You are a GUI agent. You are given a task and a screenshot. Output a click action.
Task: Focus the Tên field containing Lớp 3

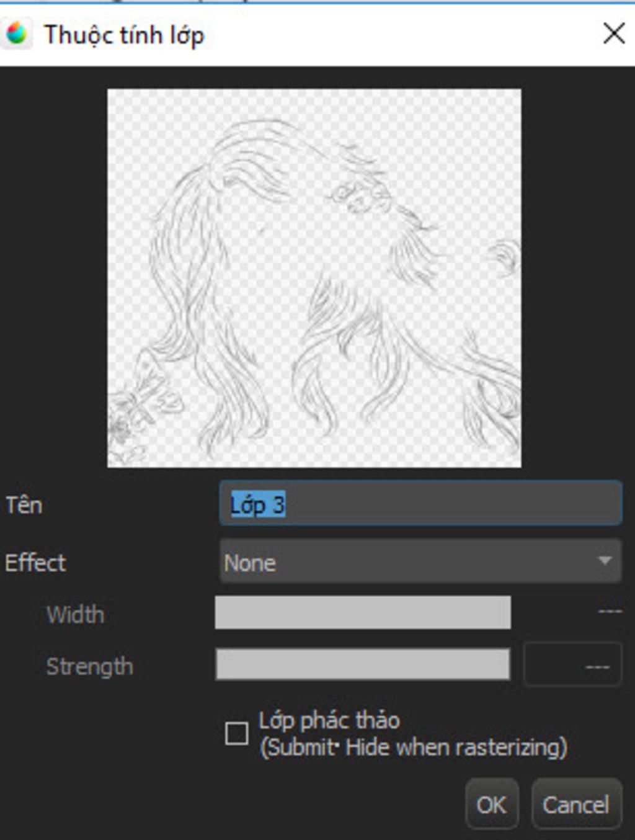[x=420, y=504]
